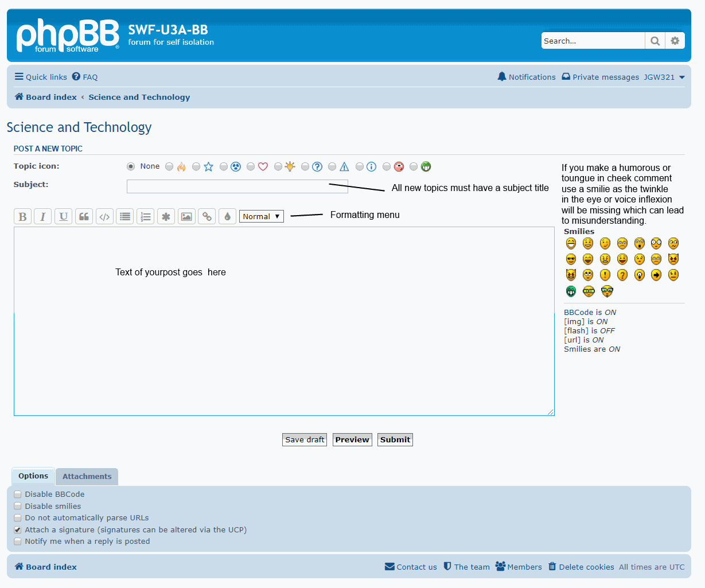705x588 pixels.
Task: Insert the winking smilie
Action: [x=605, y=243]
